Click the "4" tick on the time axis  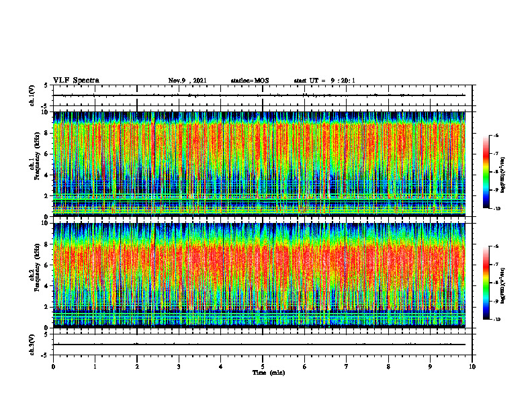(x=221, y=367)
